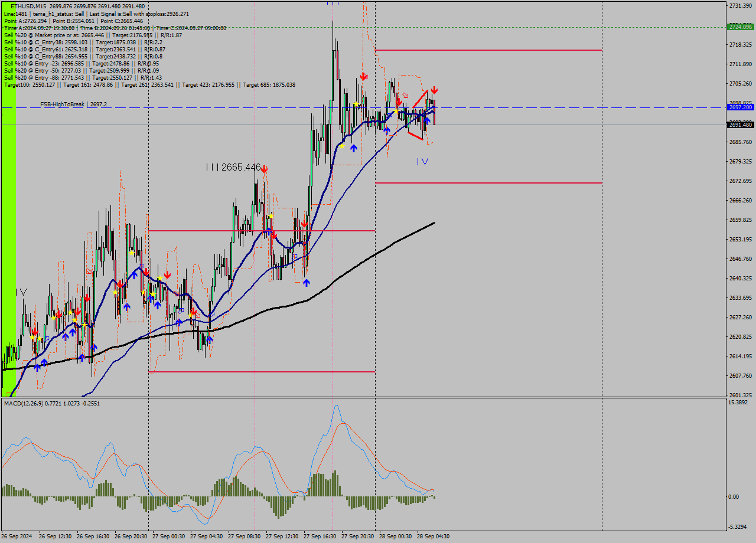Select the MACD(12,26,9) indicator label
The image size is (756, 543).
pyautogui.click(x=52, y=403)
